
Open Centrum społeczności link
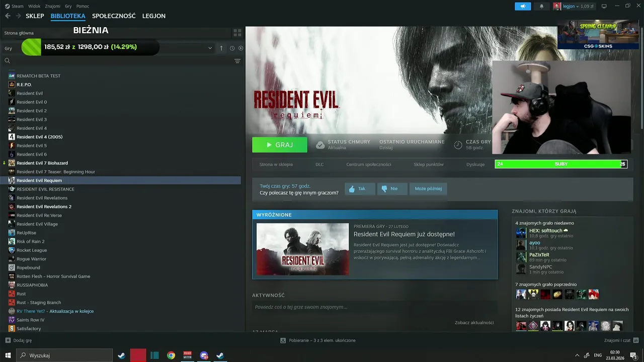368,164
